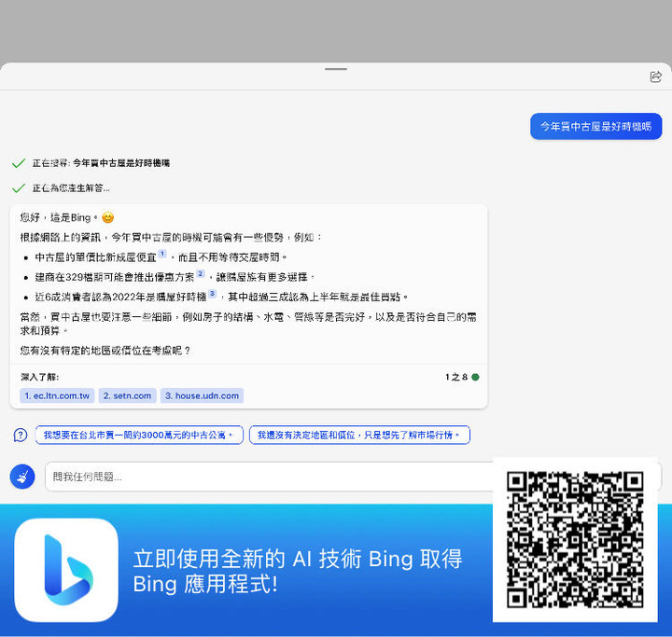Open the house.udn.com source link
Image resolution: width=672 pixels, height=637 pixels.
[x=202, y=395]
